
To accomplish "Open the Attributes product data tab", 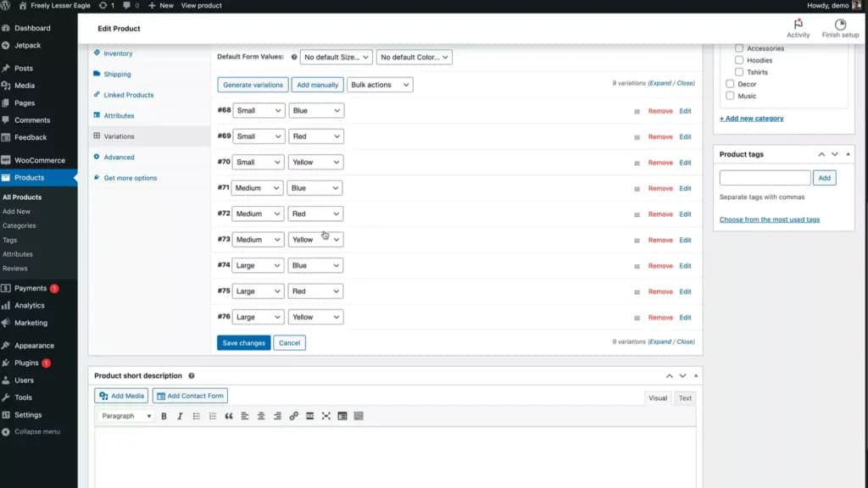I will 119,115.
